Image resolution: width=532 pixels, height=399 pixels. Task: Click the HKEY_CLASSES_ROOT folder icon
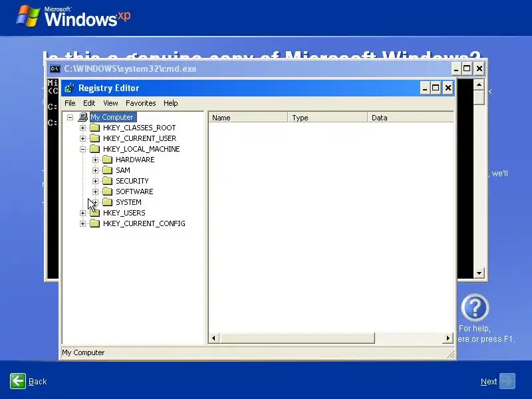94,128
